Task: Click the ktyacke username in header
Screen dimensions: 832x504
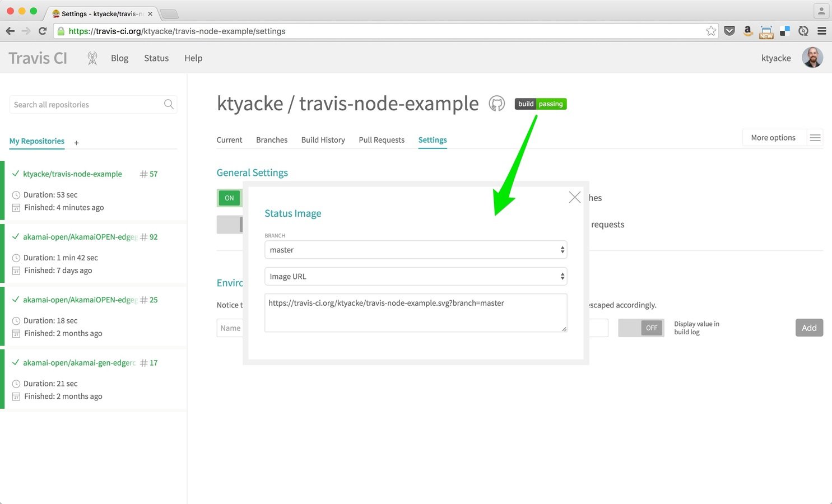Action: [x=776, y=58]
